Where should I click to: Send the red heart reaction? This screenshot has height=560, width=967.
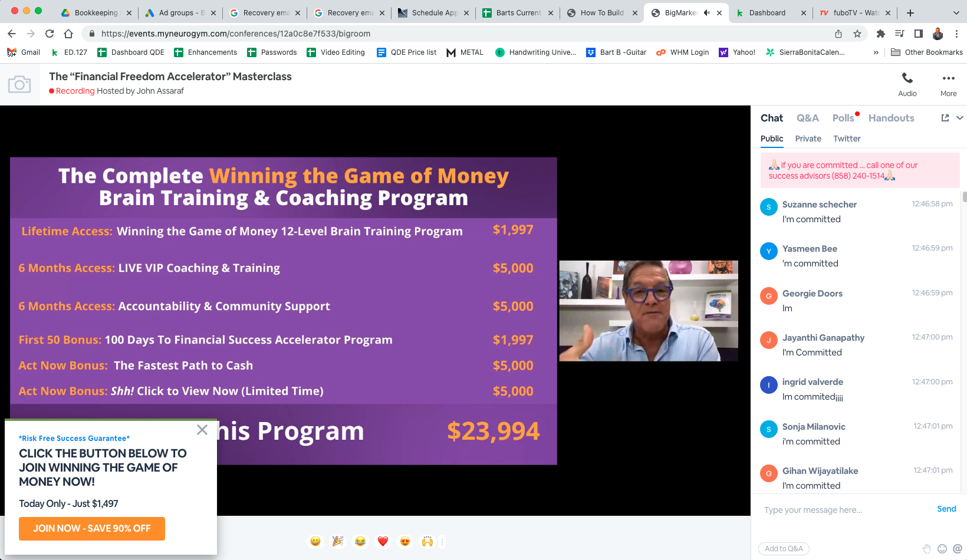(383, 541)
